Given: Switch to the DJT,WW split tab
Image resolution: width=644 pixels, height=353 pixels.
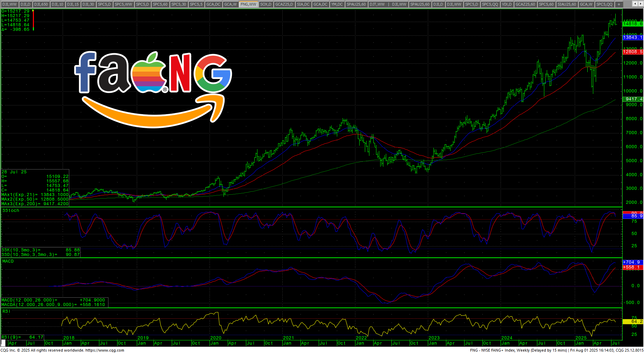Looking at the screenshot, I should coord(377,4).
